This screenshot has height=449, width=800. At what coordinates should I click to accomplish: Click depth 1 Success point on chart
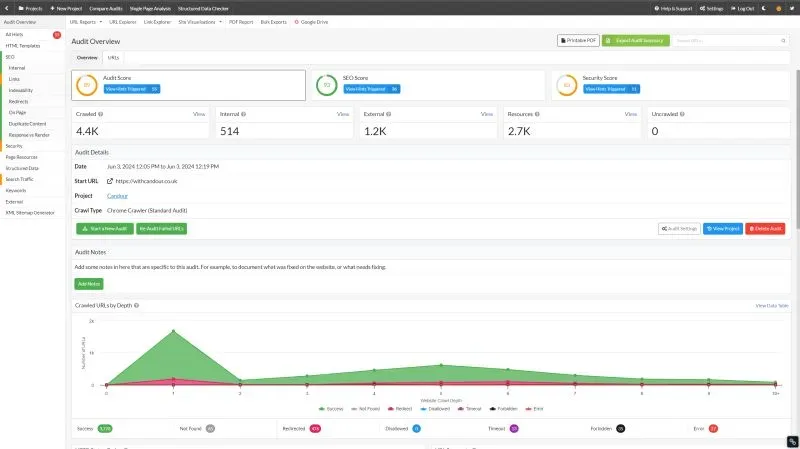173,331
